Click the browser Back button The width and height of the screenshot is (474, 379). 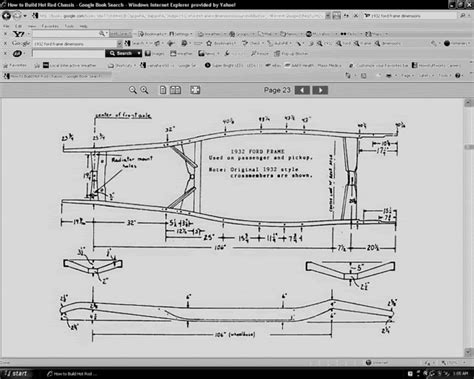tap(7, 15)
